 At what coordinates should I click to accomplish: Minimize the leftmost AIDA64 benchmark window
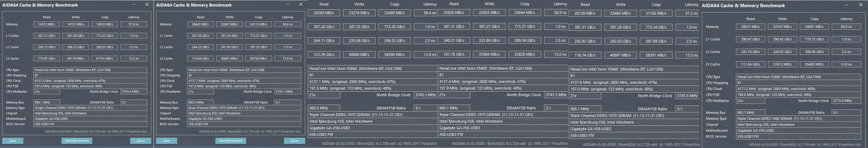point(134,5)
